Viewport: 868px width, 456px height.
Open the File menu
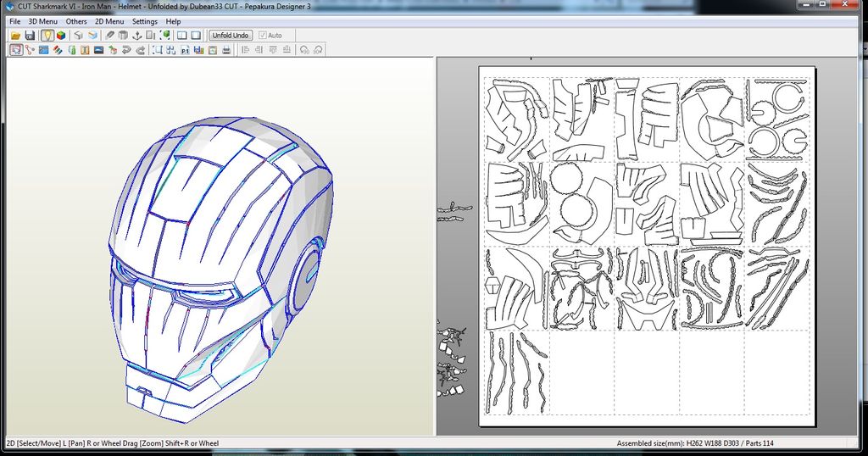click(x=15, y=21)
